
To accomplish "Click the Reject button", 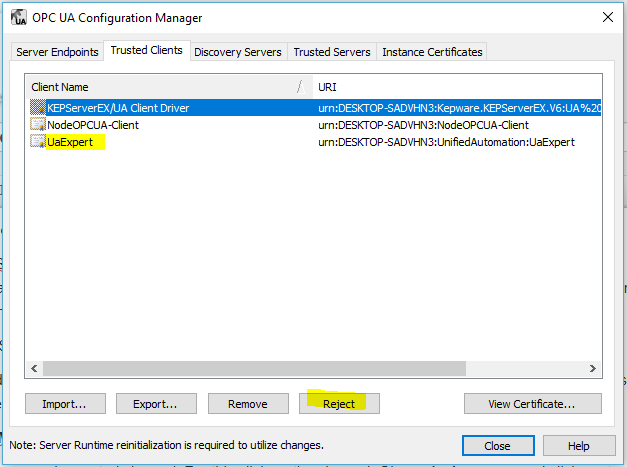I will point(339,404).
